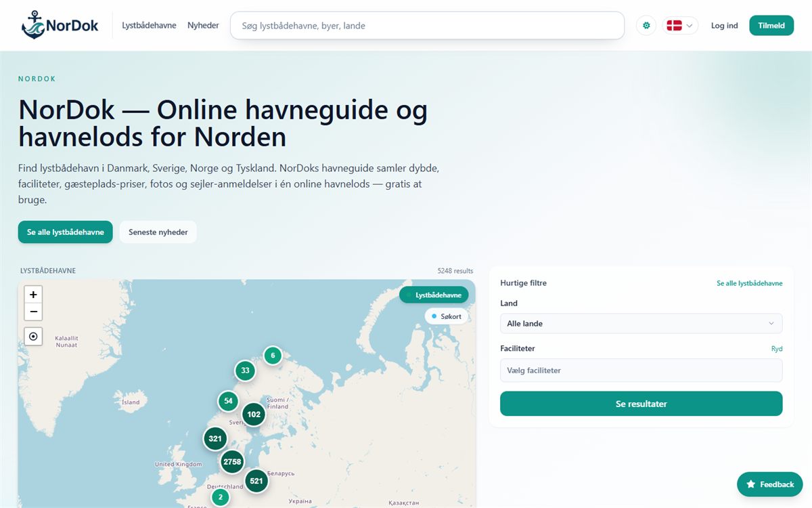Open the cluster marker labeled 2

click(220, 497)
